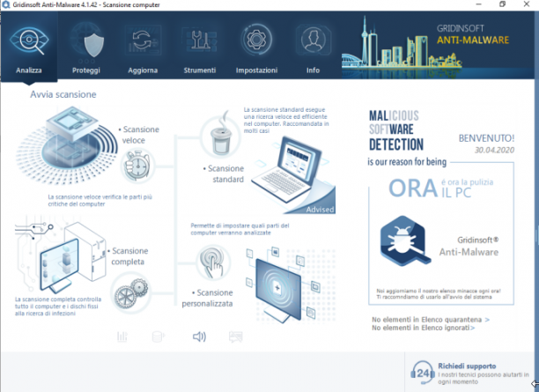Open the quarantine list link
The height and width of the screenshot is (392, 539).
431,320
